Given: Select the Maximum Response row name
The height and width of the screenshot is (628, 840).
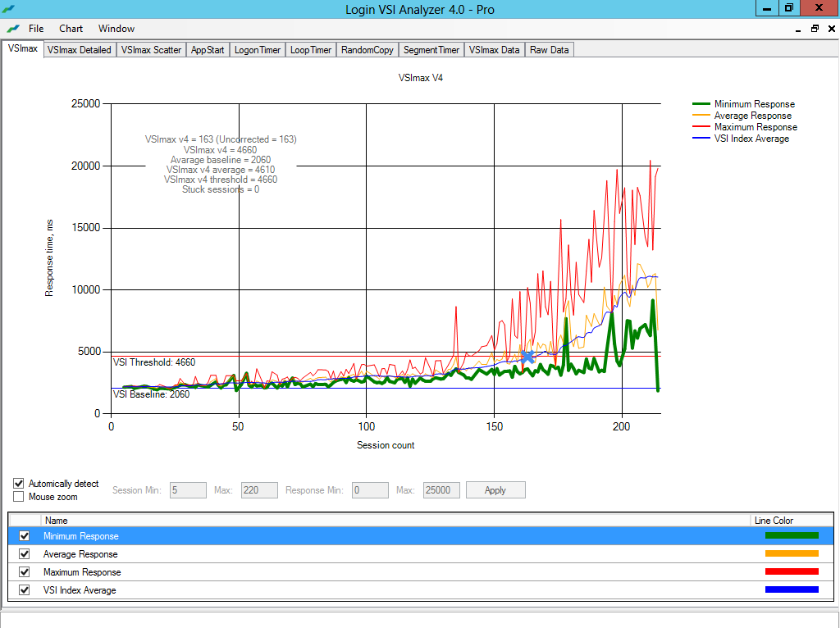Looking at the screenshot, I should tap(82, 572).
